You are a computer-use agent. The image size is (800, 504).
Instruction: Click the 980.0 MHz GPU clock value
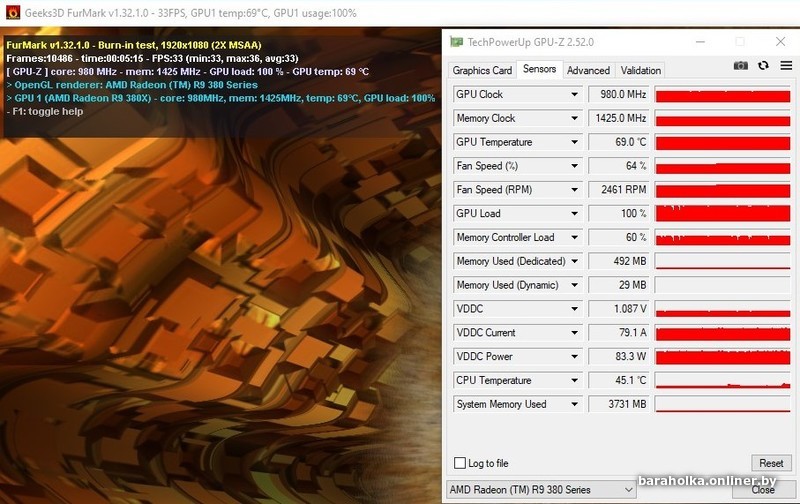tap(618, 94)
